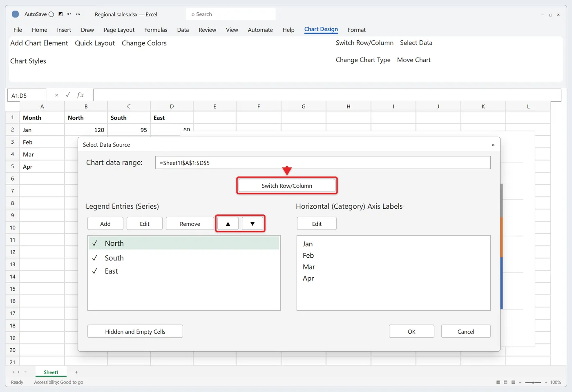Close the Select Data Source dialog
Image resolution: width=572 pixels, height=392 pixels.
493,145
